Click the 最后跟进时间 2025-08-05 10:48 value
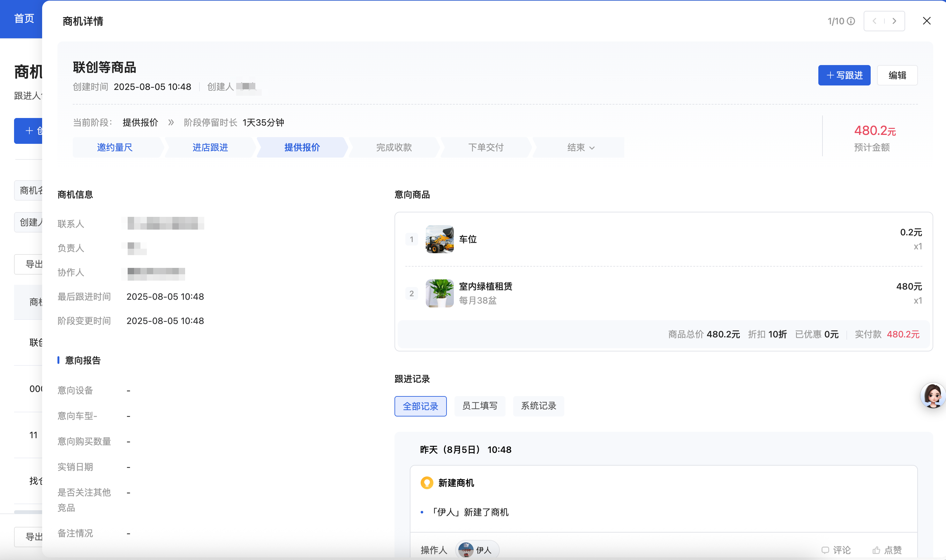Viewport: 946px width, 560px height. (x=165, y=297)
